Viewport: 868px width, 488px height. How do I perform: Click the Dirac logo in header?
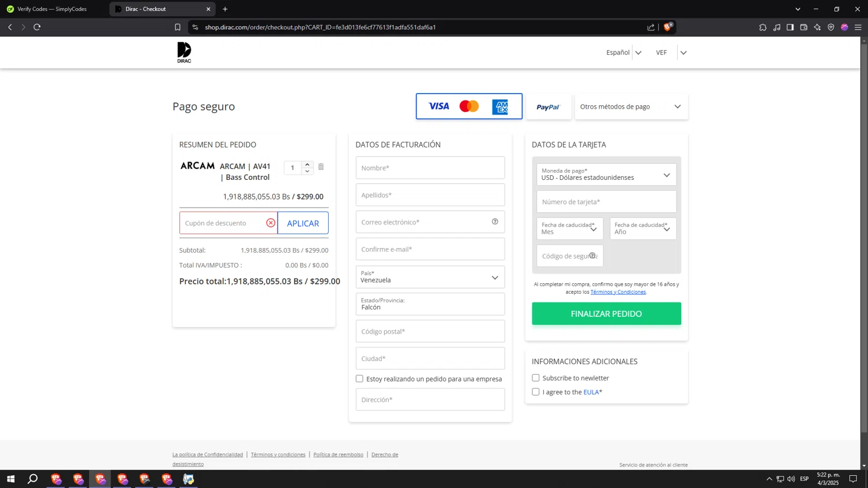pyautogui.click(x=184, y=53)
